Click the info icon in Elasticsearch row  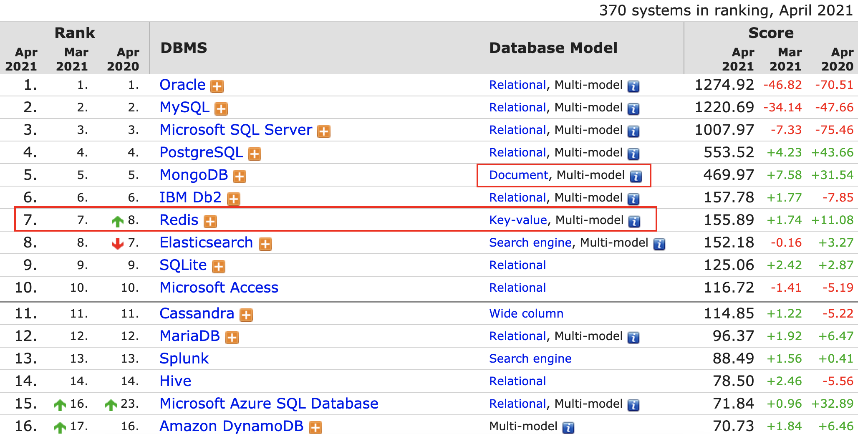click(x=659, y=244)
